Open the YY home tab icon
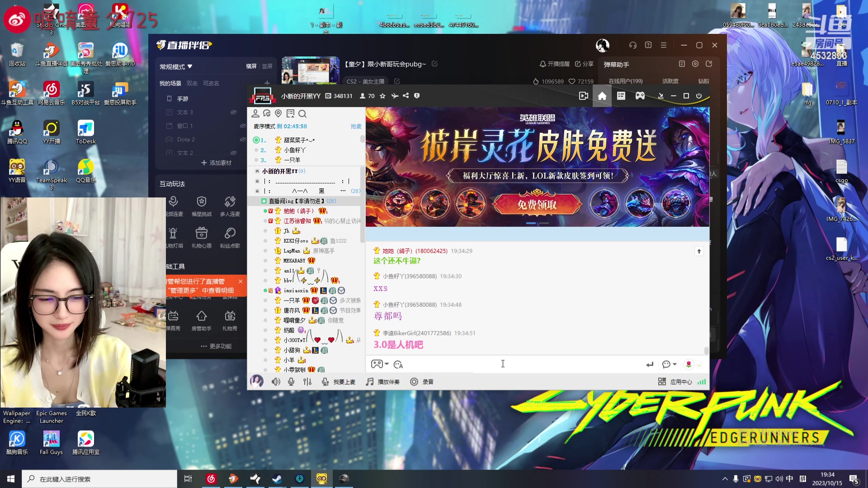 click(x=602, y=96)
